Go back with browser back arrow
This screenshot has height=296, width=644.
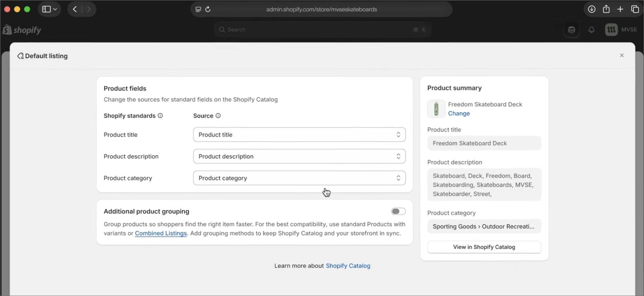tap(75, 9)
